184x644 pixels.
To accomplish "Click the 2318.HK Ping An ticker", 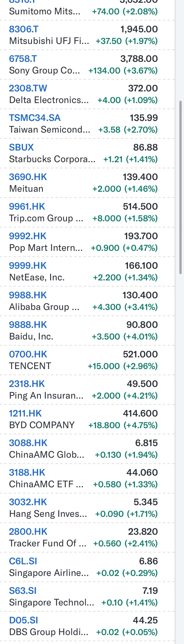I will (x=27, y=384).
